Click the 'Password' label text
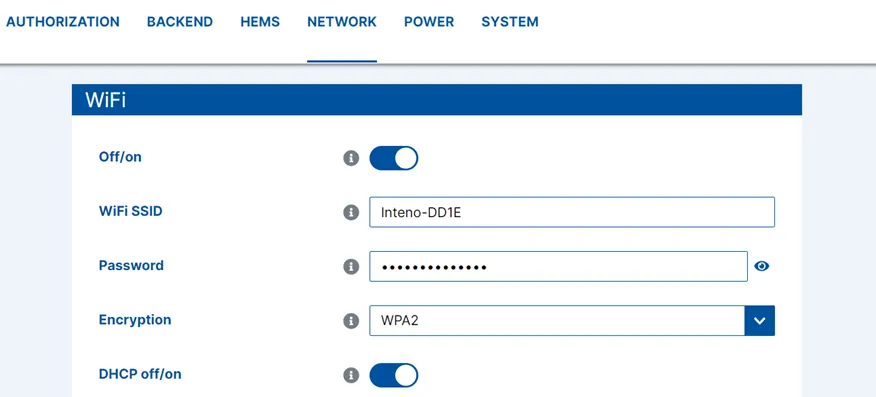Image resolution: width=876 pixels, height=397 pixels. (131, 265)
